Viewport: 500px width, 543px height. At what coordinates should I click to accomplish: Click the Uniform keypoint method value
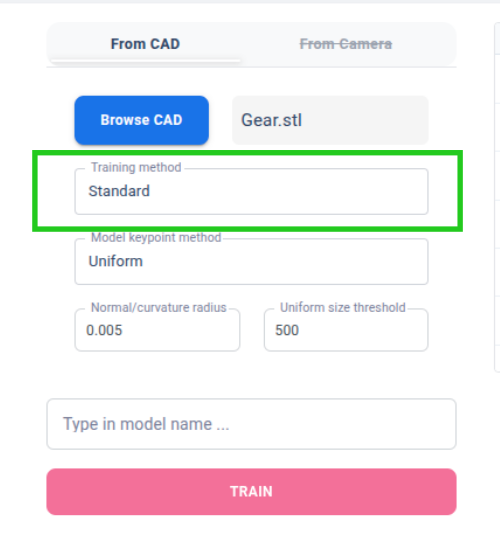(x=116, y=261)
